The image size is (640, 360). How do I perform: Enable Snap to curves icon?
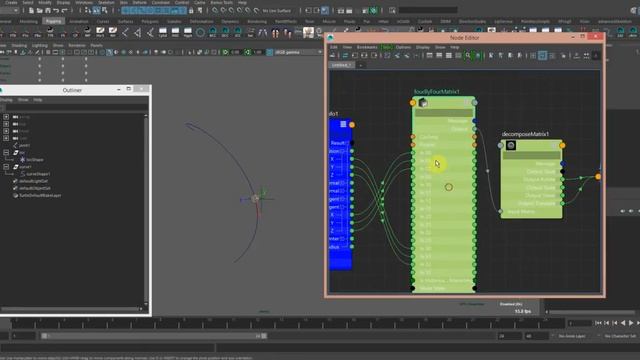(223, 11)
